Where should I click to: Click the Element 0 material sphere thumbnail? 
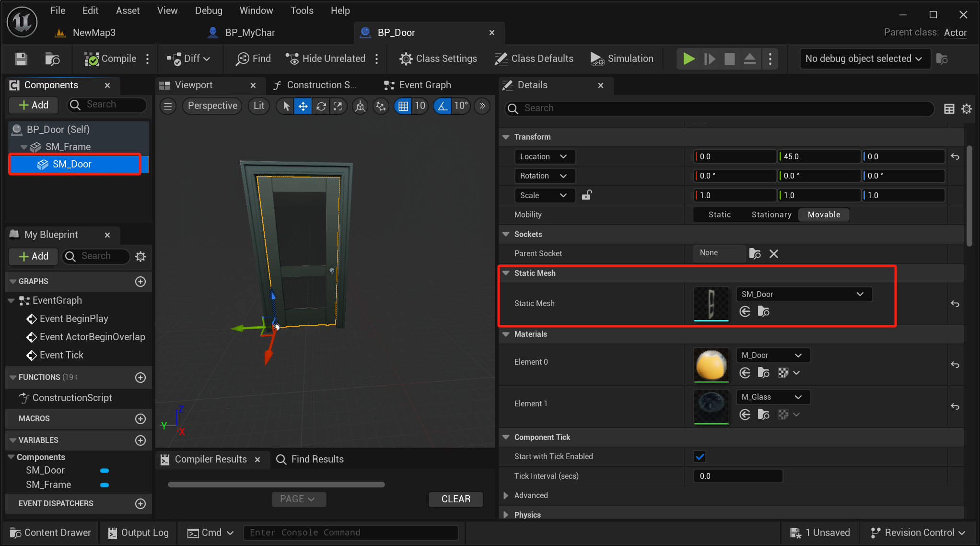pos(711,365)
